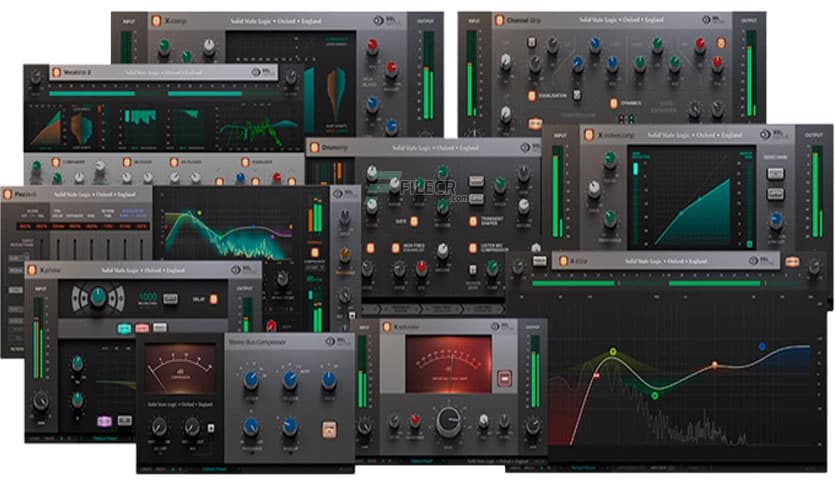Toggle the Delay switch in X-Phase

click(213, 299)
